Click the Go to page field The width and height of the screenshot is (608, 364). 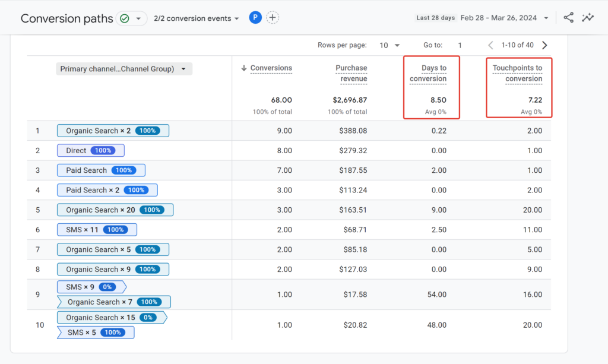coord(460,45)
